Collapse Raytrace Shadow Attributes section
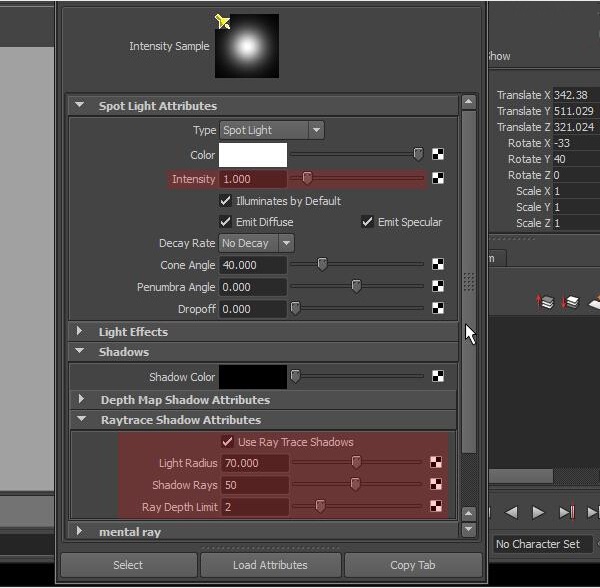Image resolution: width=600 pixels, height=588 pixels. tap(82, 419)
